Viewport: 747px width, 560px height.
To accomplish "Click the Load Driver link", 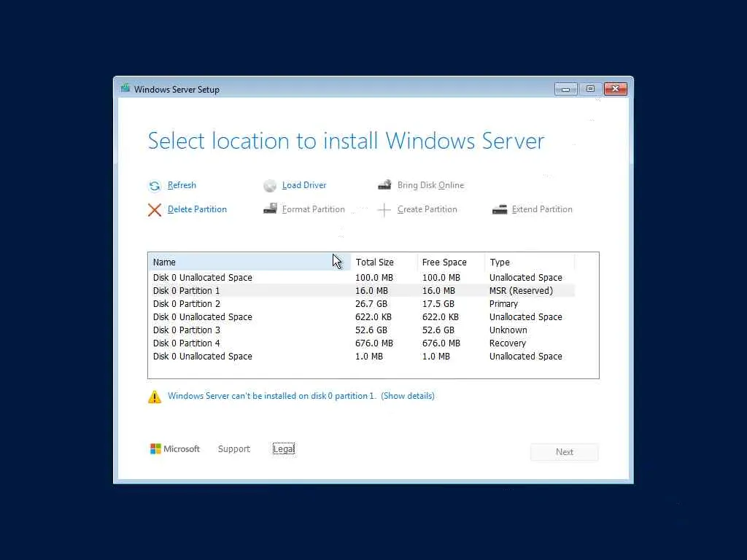I will pyautogui.click(x=304, y=185).
